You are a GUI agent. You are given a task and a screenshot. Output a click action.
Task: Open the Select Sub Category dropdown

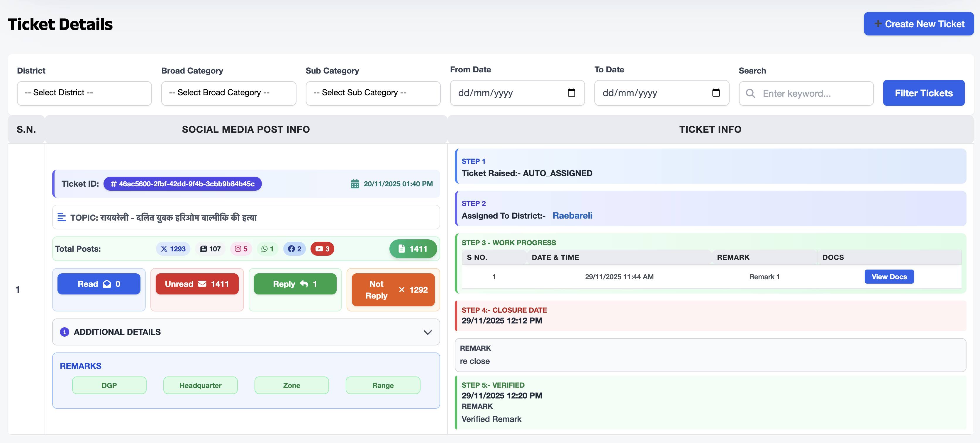point(373,93)
